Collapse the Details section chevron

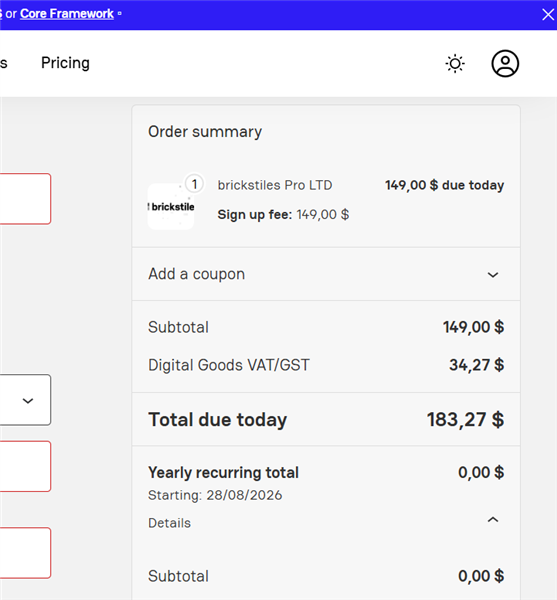(x=493, y=520)
